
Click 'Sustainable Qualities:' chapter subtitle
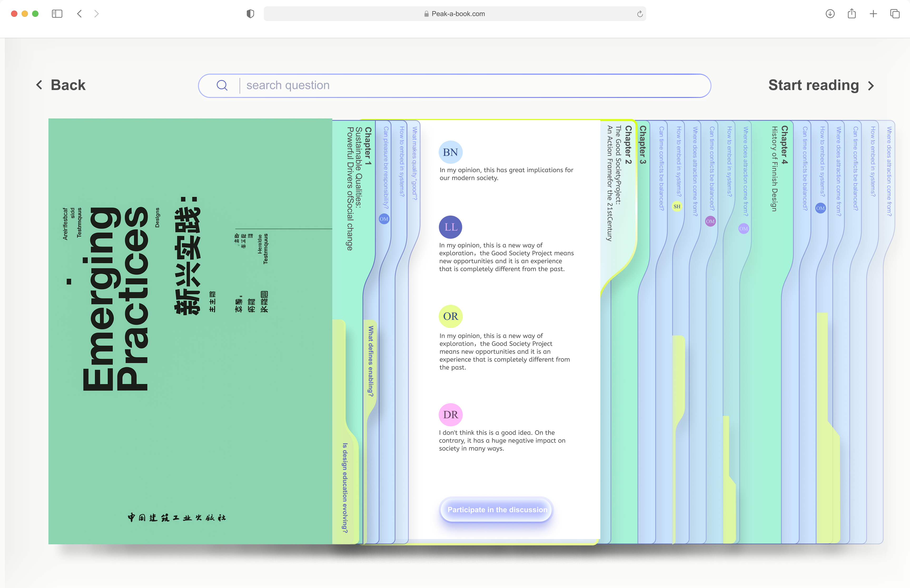(x=358, y=167)
